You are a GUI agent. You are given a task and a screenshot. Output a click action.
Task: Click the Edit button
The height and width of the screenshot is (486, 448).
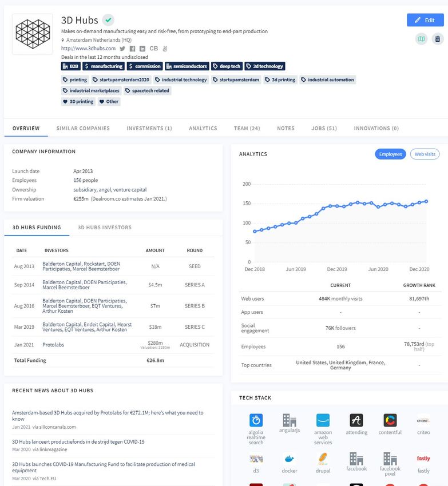pyautogui.click(x=425, y=20)
